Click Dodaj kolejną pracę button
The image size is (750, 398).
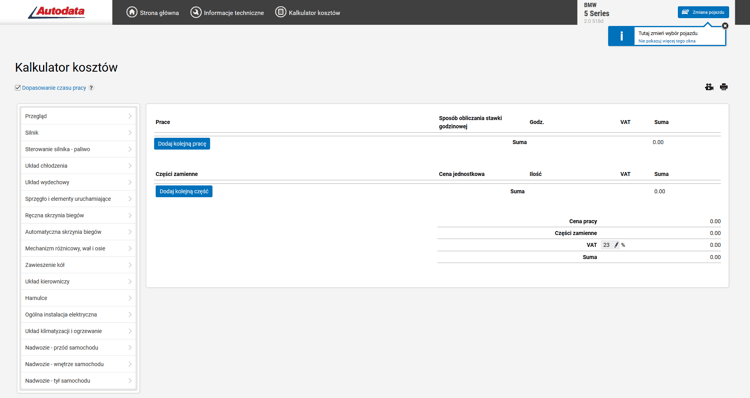(x=182, y=144)
